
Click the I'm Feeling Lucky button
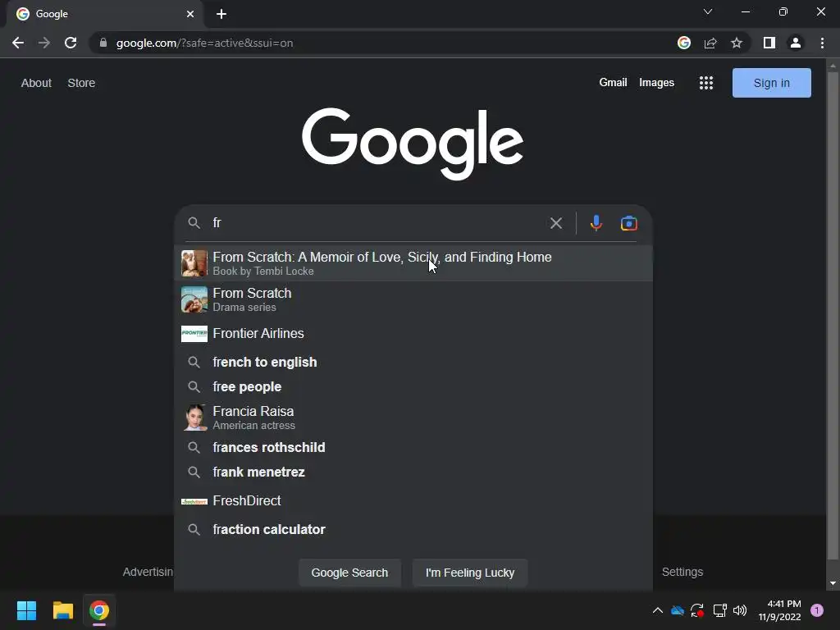(470, 573)
